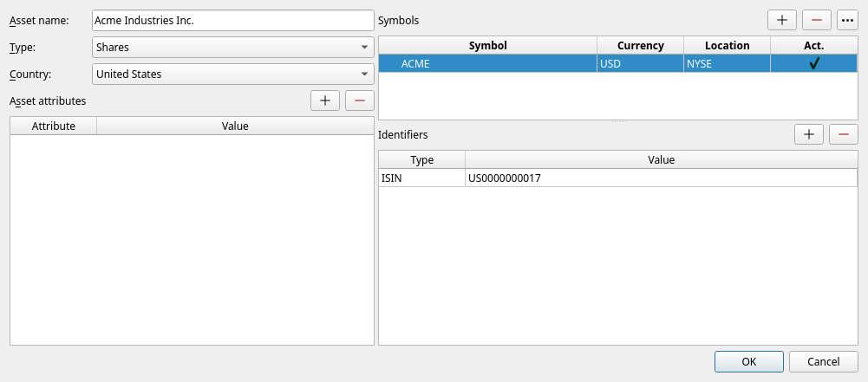
Task: Click the Cancel button
Action: [824, 361]
